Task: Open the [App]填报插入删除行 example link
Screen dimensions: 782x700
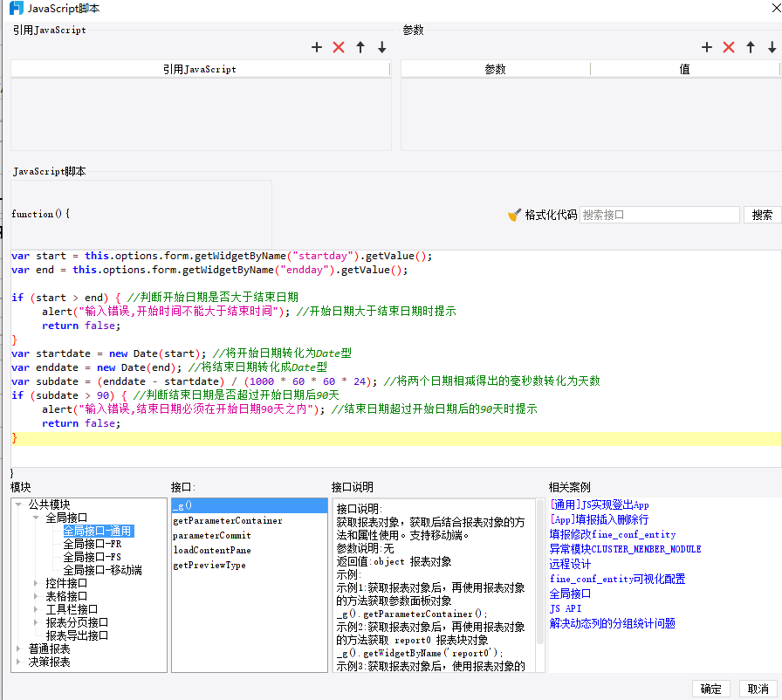Action: (x=599, y=519)
